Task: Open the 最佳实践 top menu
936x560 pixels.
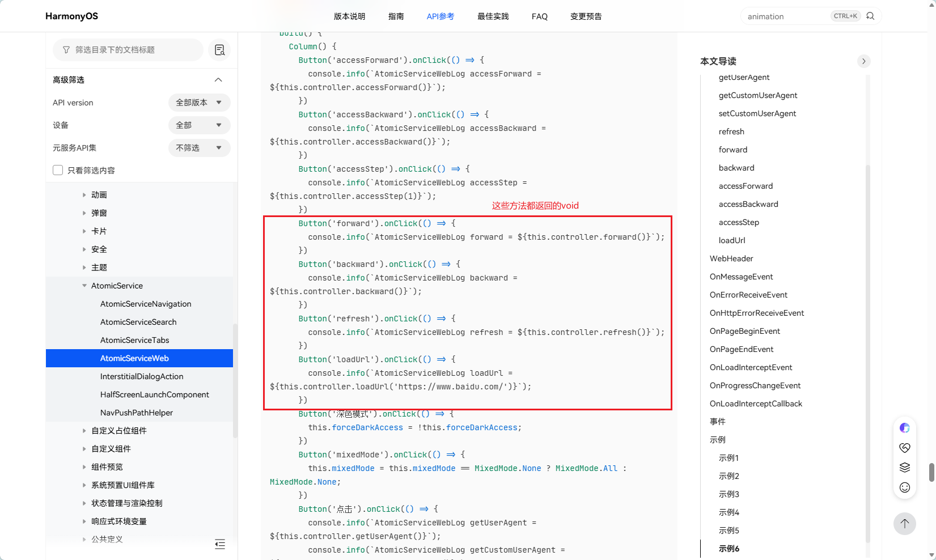Action: click(x=493, y=16)
